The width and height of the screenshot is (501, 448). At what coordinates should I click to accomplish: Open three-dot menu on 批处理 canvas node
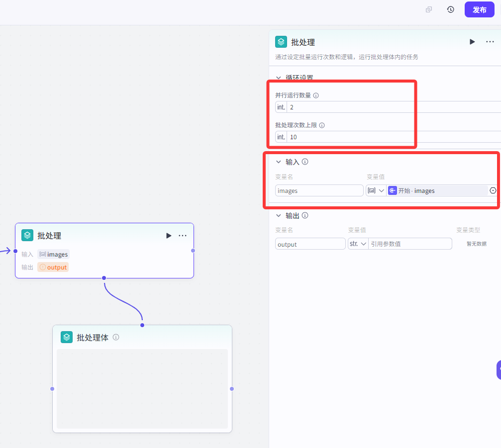[183, 236]
